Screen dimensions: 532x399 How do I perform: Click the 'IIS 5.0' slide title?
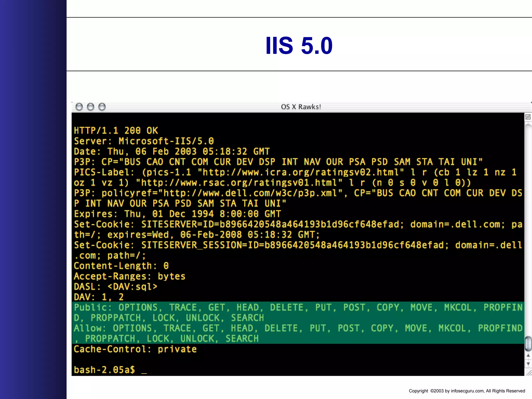(299, 45)
